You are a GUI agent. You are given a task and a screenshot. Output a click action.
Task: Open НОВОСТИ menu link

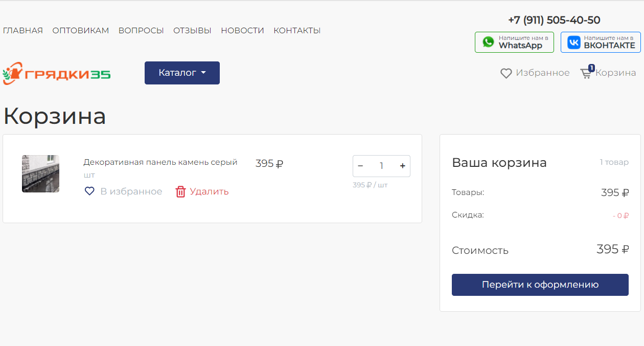pos(242,31)
